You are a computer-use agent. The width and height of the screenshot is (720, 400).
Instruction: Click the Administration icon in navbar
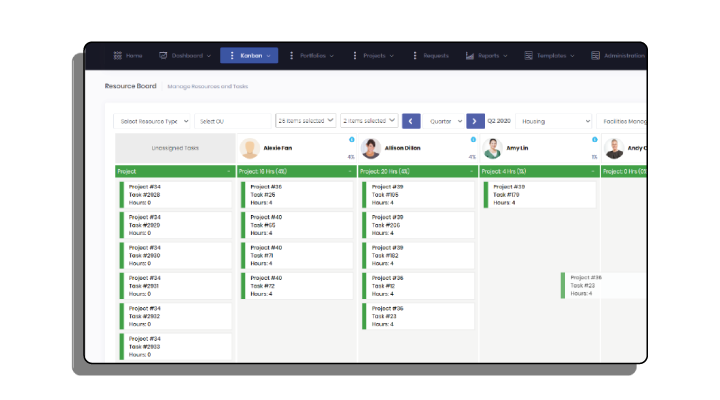[x=595, y=56]
